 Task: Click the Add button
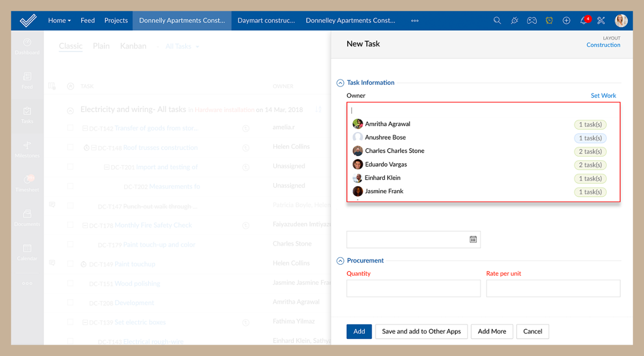pos(359,332)
